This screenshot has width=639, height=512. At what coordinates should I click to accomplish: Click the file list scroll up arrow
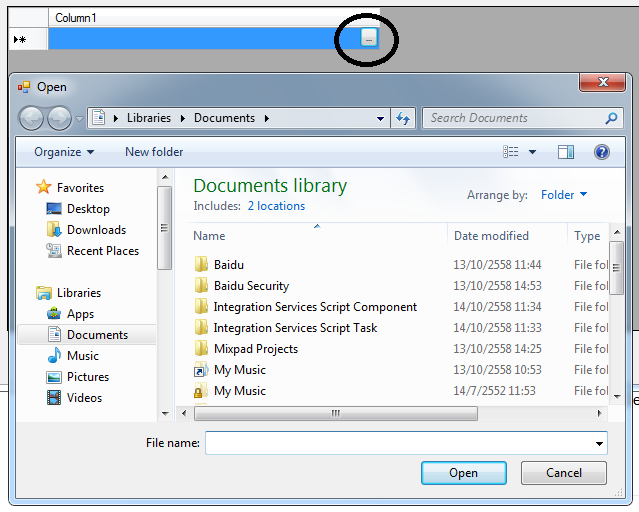(617, 232)
